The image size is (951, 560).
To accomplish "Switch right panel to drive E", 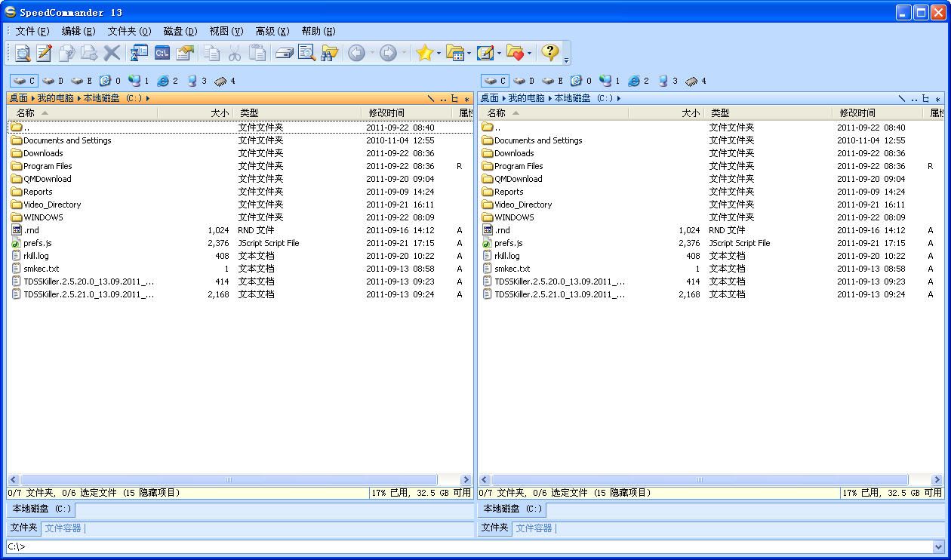I will click(552, 81).
